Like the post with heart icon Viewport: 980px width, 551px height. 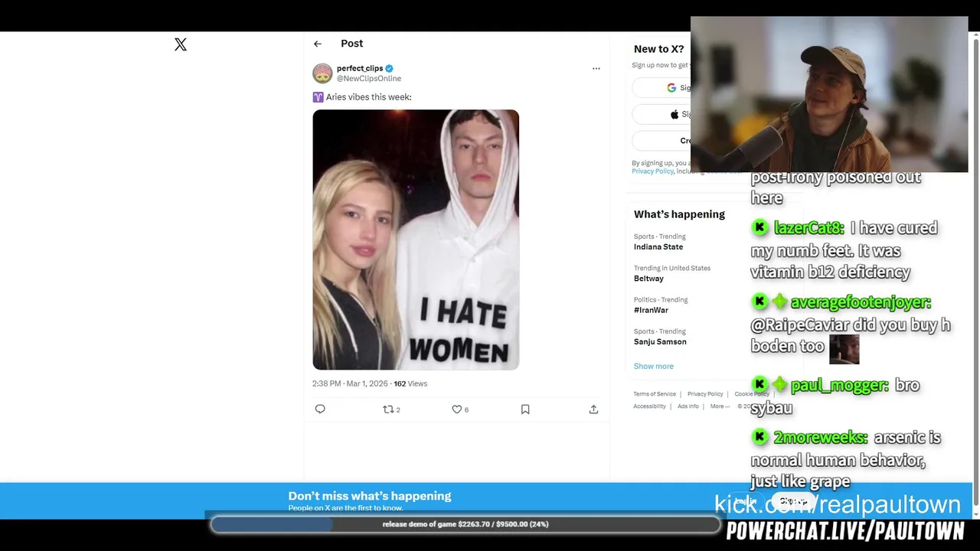(457, 409)
